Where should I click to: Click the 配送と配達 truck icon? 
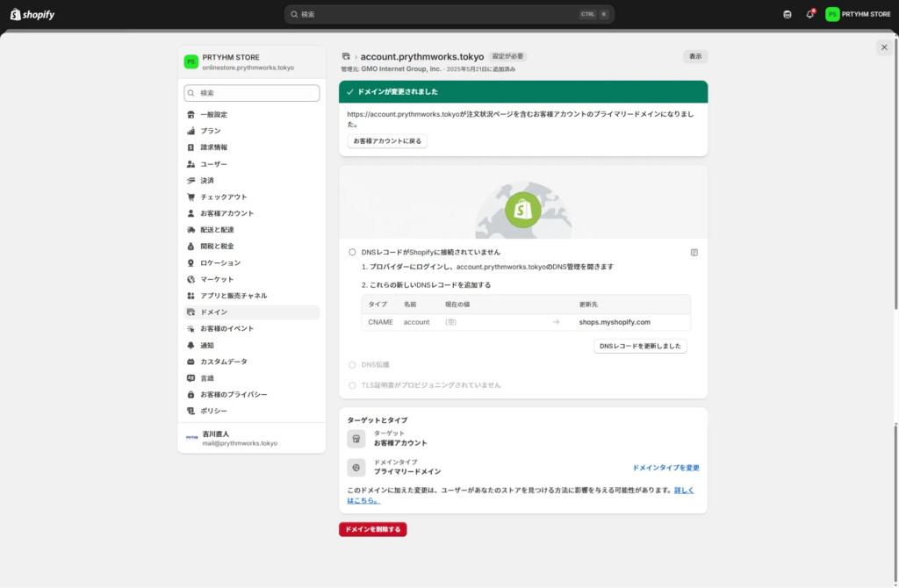pyautogui.click(x=191, y=230)
